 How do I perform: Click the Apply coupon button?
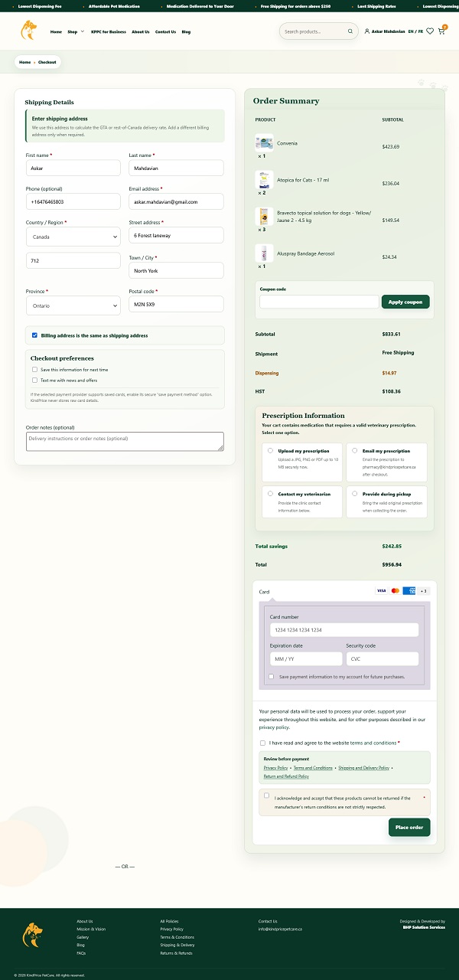click(405, 302)
